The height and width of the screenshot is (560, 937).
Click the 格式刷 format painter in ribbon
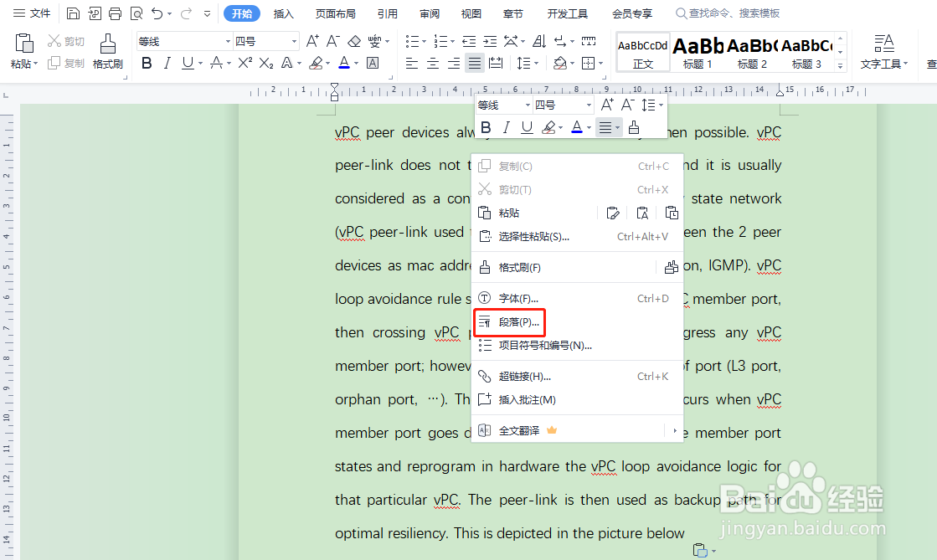pos(108,51)
